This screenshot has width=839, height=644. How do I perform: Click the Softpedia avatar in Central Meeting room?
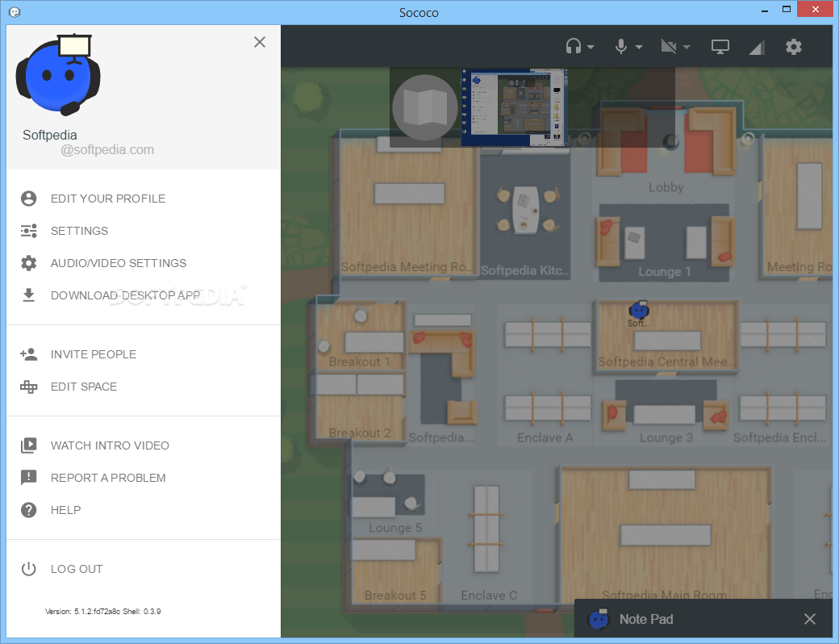tap(639, 309)
